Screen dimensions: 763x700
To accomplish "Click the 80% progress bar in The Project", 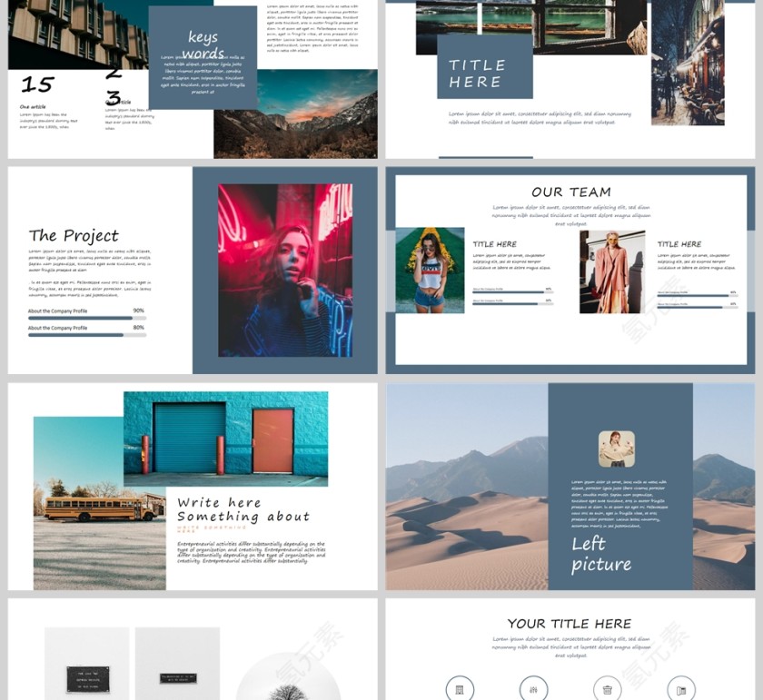I will pyautogui.click(x=86, y=335).
